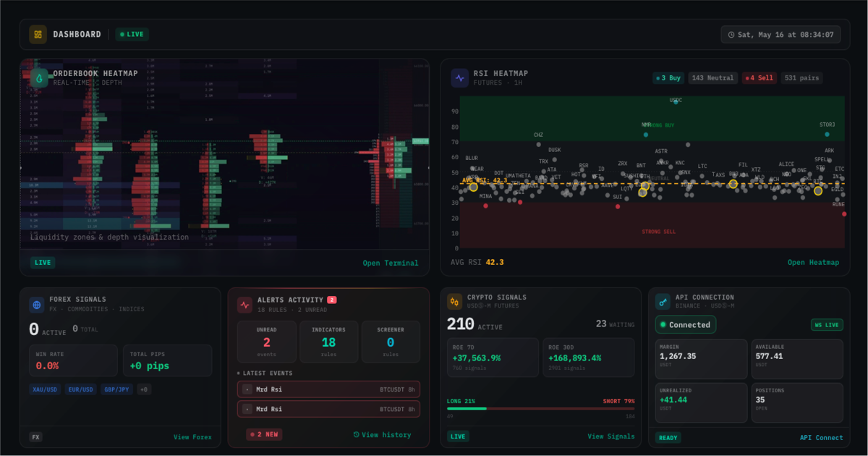Click the +0 more pairs chip
The image size is (868, 456).
[x=144, y=389]
